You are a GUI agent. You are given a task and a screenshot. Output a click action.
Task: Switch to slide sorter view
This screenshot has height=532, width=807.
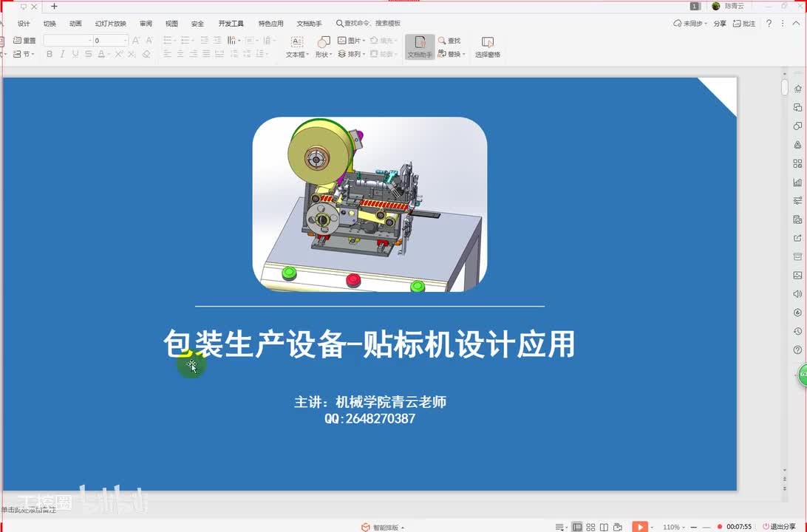point(591,528)
